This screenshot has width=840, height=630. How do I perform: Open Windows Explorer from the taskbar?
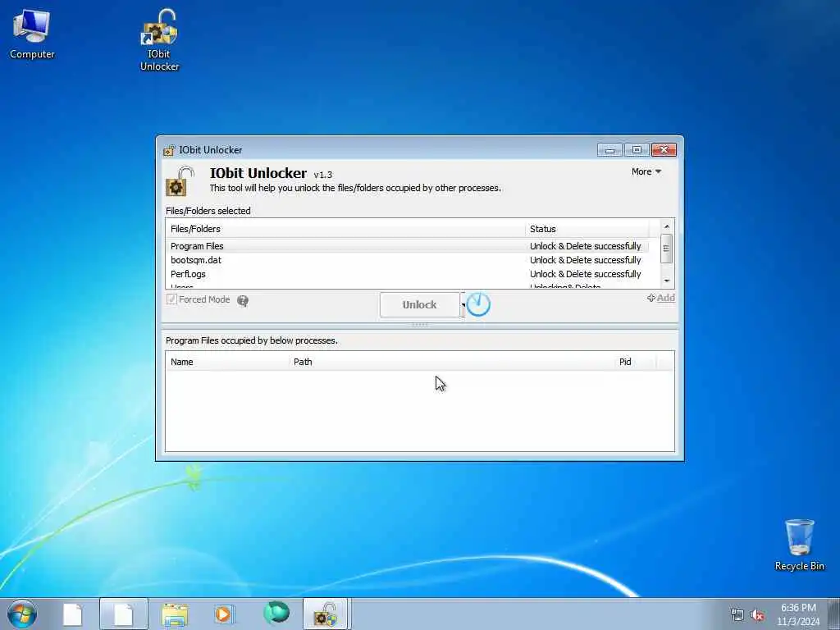[175, 614]
